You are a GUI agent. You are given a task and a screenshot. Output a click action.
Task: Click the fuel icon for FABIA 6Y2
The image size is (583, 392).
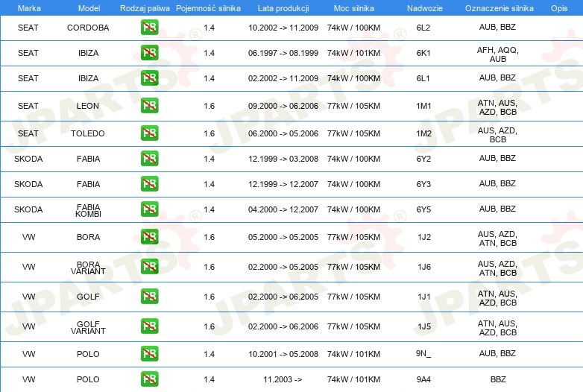[x=149, y=158]
